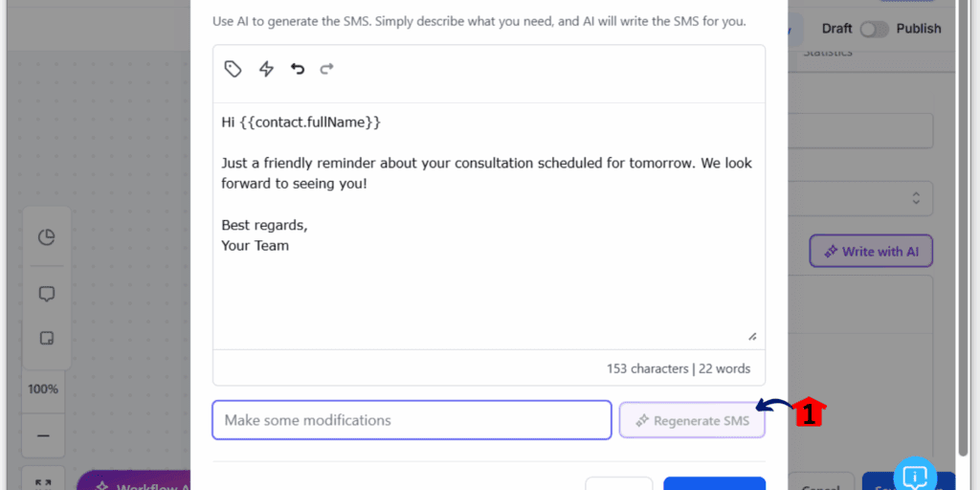Viewport: 980px width, 490px height.
Task: Grab the text area resize handle
Action: [x=752, y=336]
